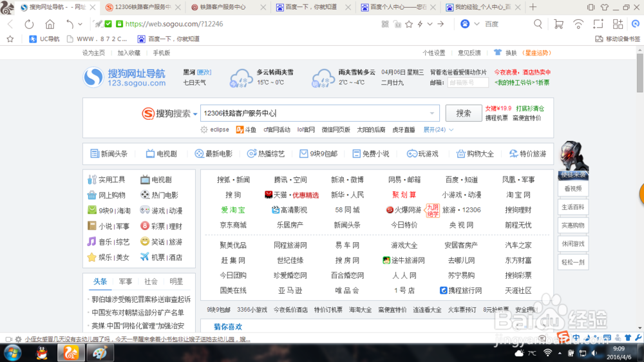Select the 明星 news tab
The image size is (644, 362).
tap(176, 281)
